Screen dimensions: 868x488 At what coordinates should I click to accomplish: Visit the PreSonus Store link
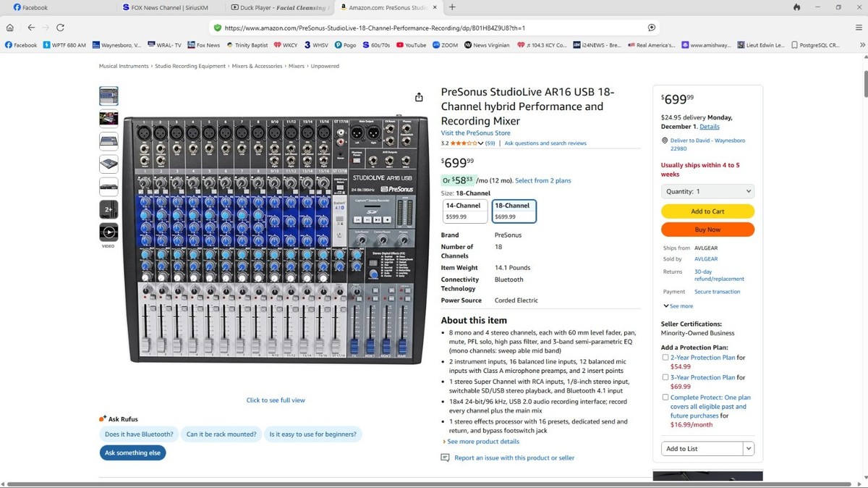(x=476, y=133)
